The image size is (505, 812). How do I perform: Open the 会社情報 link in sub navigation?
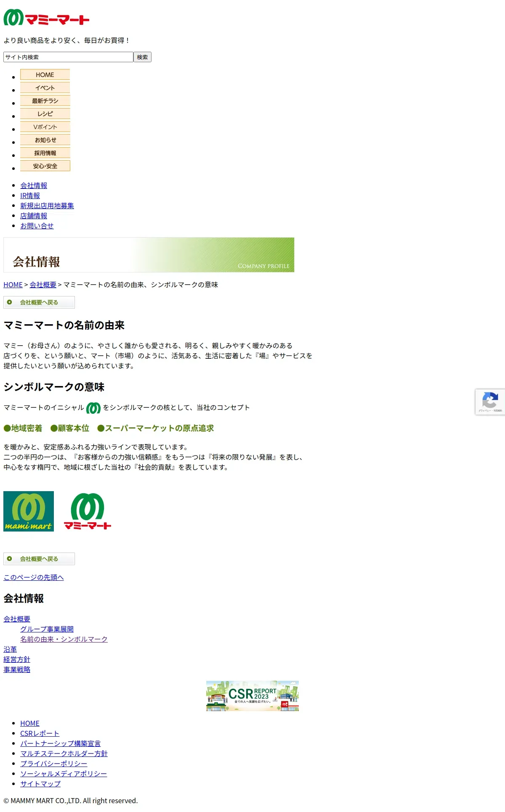click(34, 185)
